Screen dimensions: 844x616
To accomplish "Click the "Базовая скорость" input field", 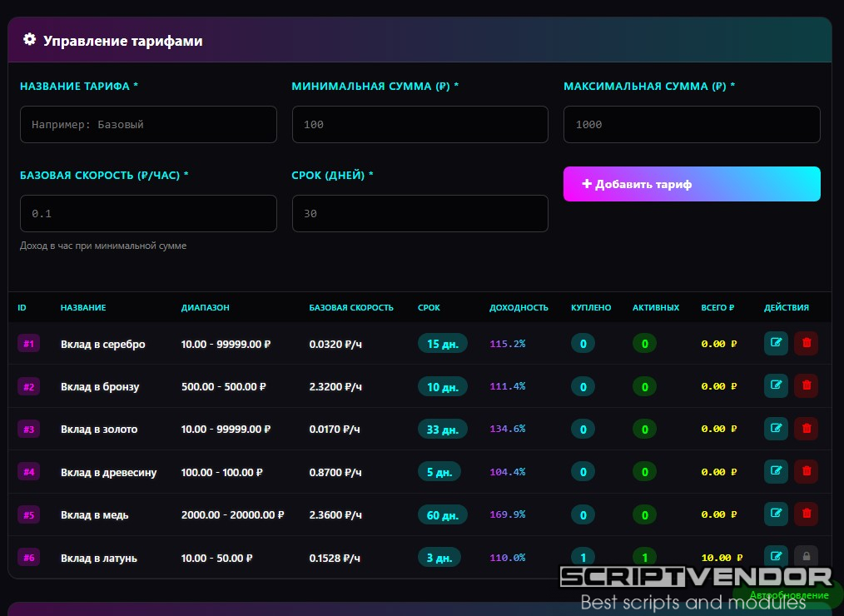I will click(x=148, y=213).
